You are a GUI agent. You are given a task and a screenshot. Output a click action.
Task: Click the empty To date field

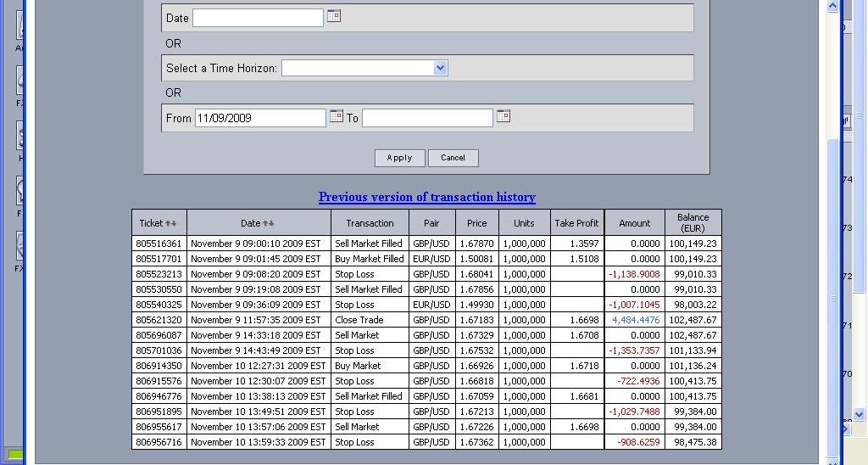[x=427, y=118]
